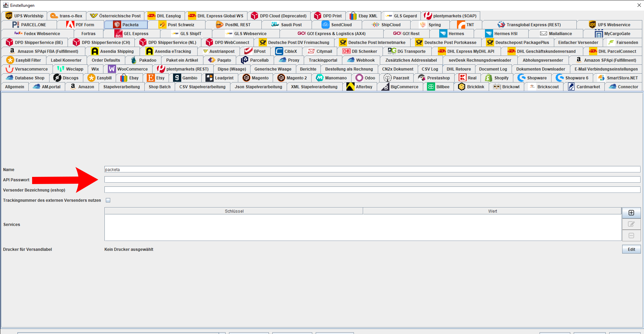This screenshot has height=334, width=644.
Task: Open the Magento 2 tab
Action: click(x=292, y=78)
